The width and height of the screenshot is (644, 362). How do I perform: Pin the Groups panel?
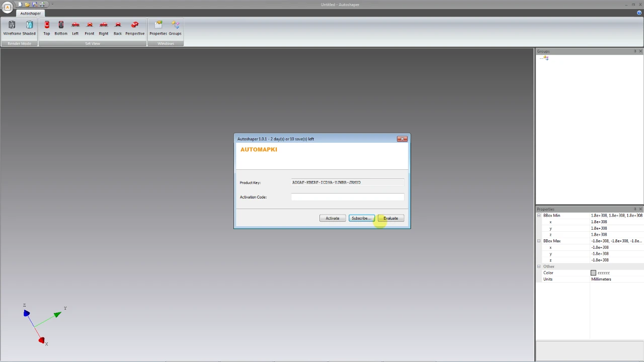click(635, 51)
